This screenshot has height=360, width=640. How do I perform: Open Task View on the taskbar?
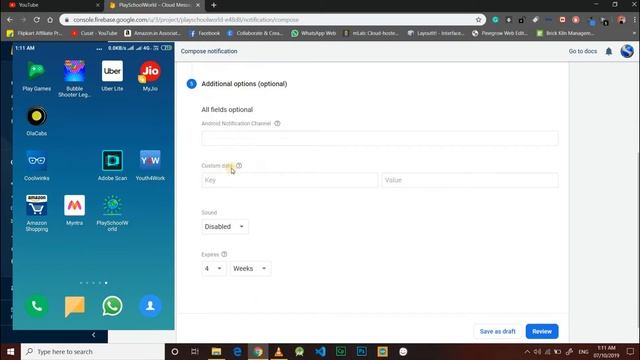195,351
